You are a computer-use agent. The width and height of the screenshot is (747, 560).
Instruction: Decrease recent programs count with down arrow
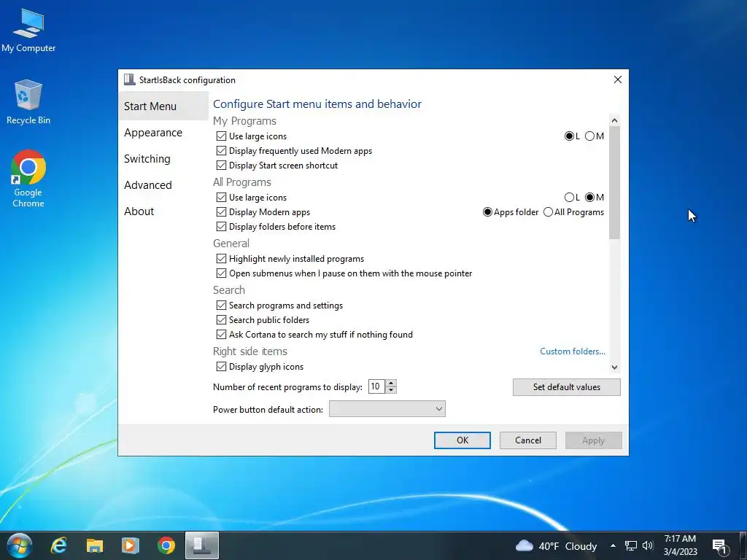pos(391,390)
